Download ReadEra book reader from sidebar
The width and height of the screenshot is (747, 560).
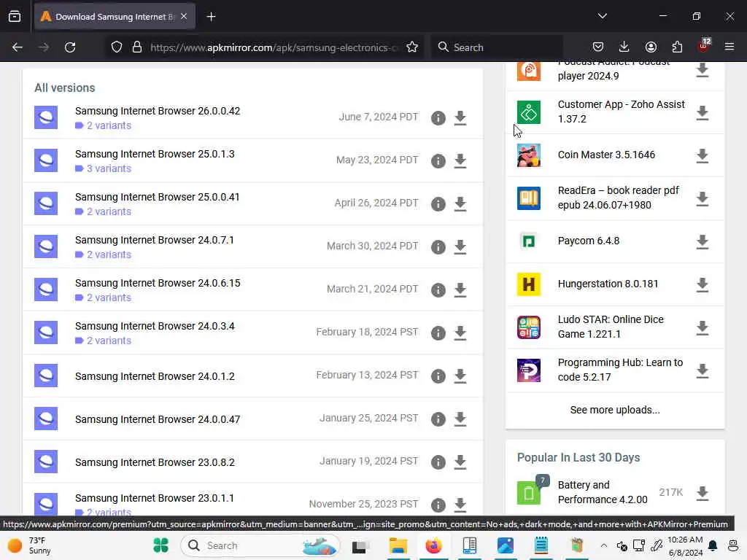pyautogui.click(x=702, y=198)
